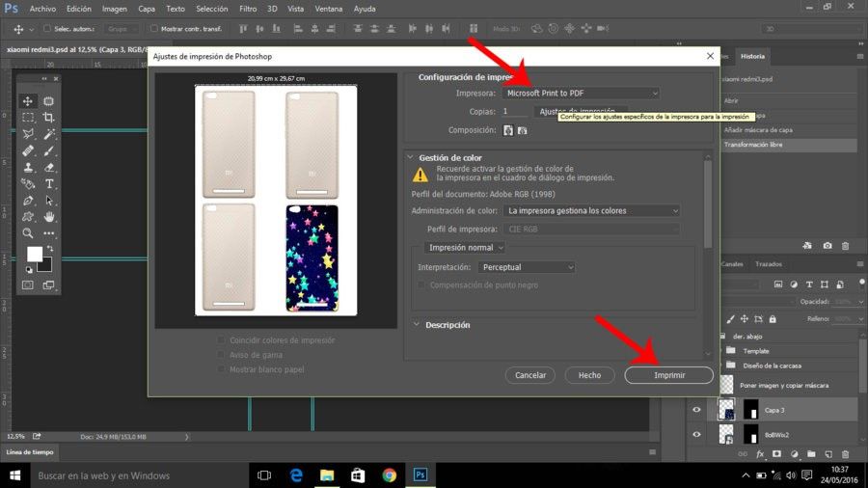Choose landscape orientation in Composición
Viewport: 868px width, 488px height.
(522, 130)
